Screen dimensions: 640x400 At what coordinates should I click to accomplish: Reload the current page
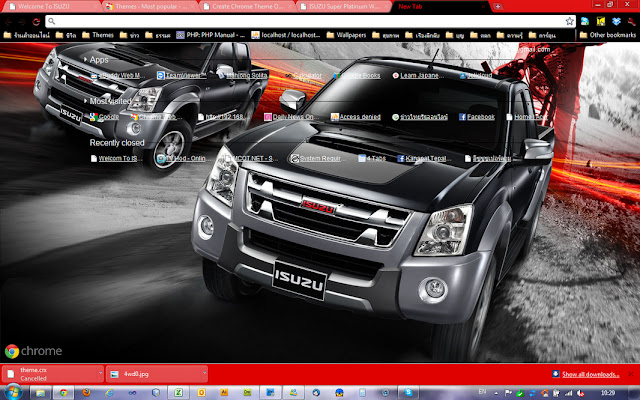pos(36,22)
